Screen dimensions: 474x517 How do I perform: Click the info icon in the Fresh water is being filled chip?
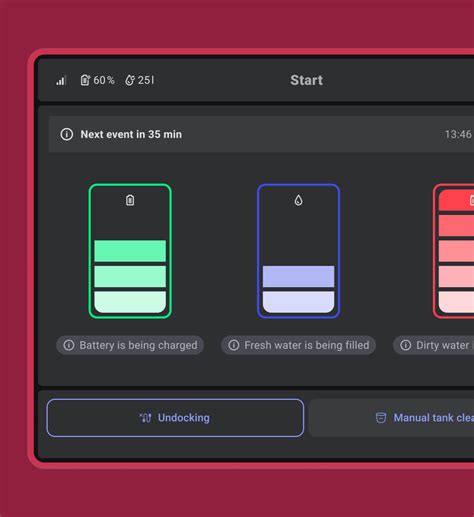click(x=234, y=345)
